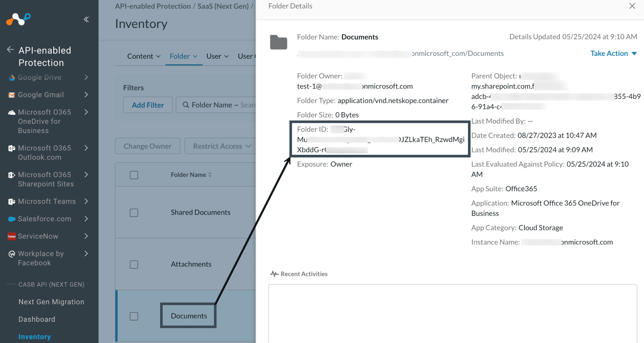Click the Add Filter button

point(147,105)
